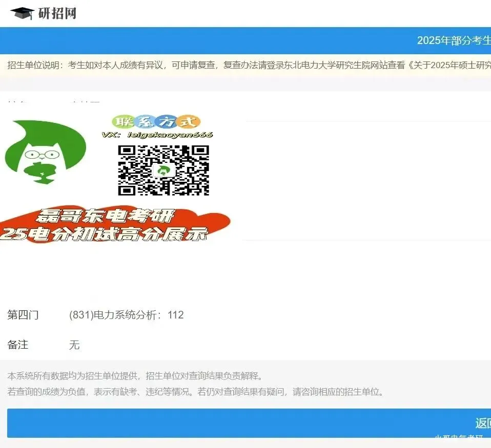Select the 2025年部分考生 banner heading
The height and width of the screenshot is (448, 491).
pyautogui.click(x=454, y=40)
